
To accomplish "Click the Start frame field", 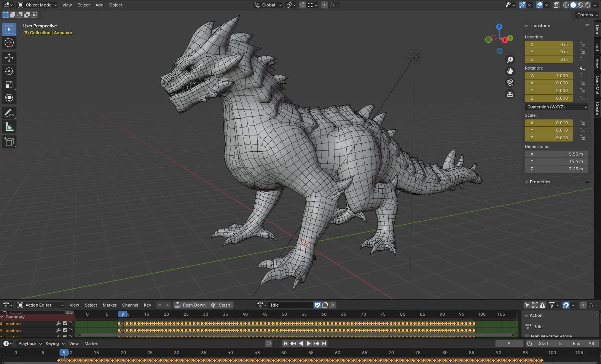I will pos(550,343).
